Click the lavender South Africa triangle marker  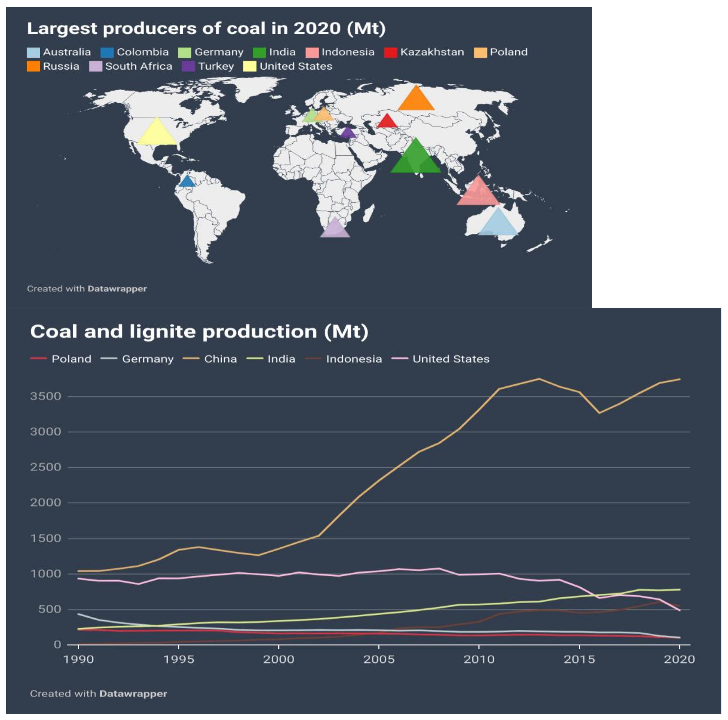pos(335,230)
